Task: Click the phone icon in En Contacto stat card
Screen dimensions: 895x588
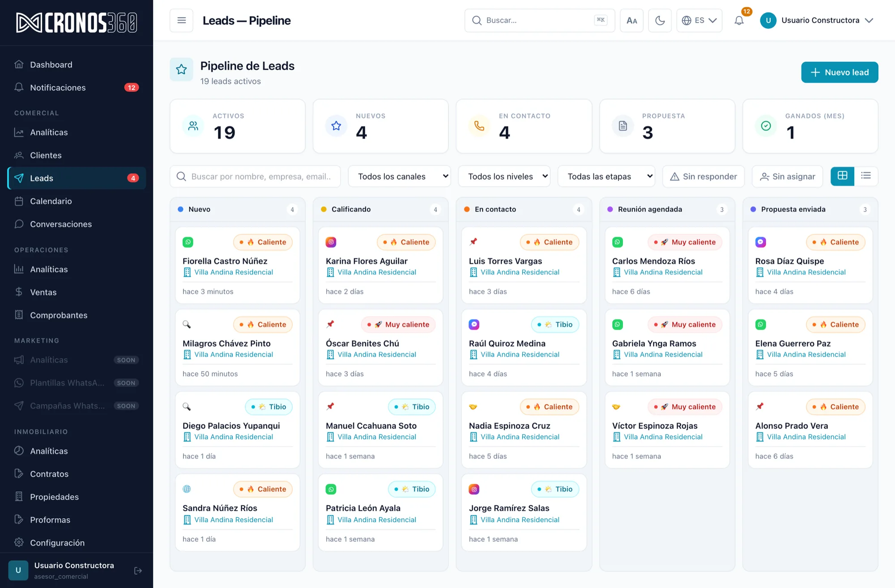Action: (479, 126)
